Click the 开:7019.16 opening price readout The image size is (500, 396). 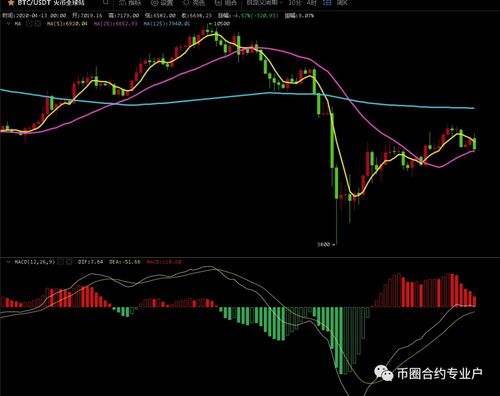[87, 15]
